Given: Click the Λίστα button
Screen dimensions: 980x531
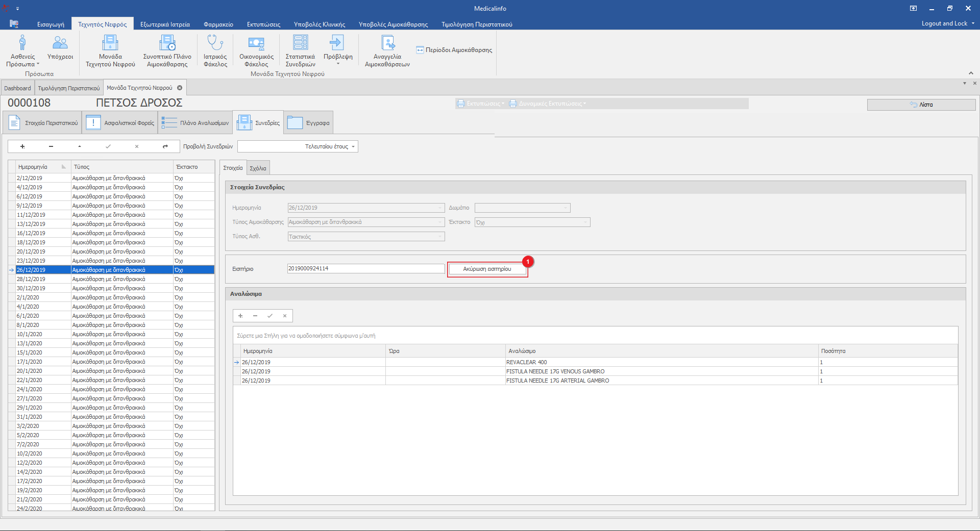Looking at the screenshot, I should tap(921, 105).
